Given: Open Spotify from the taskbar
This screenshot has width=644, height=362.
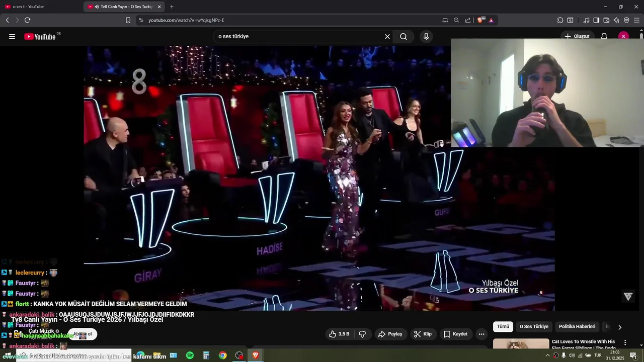Looking at the screenshot, I should [x=190, y=355].
